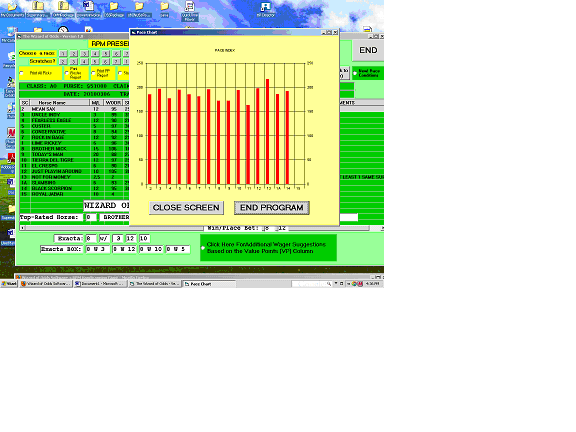The width and height of the screenshot is (576, 432).
Task: Open the desktop folder labeled 'pins'
Action: [164, 9]
